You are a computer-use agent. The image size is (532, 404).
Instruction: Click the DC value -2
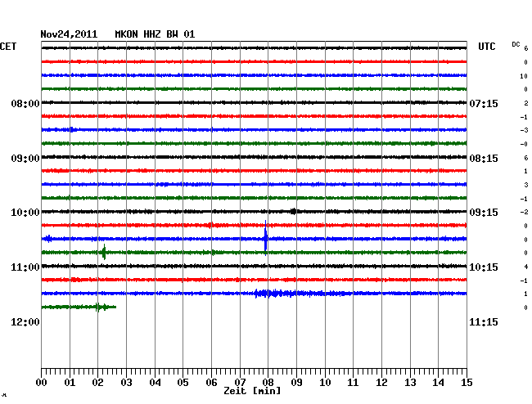pyautogui.click(x=524, y=212)
